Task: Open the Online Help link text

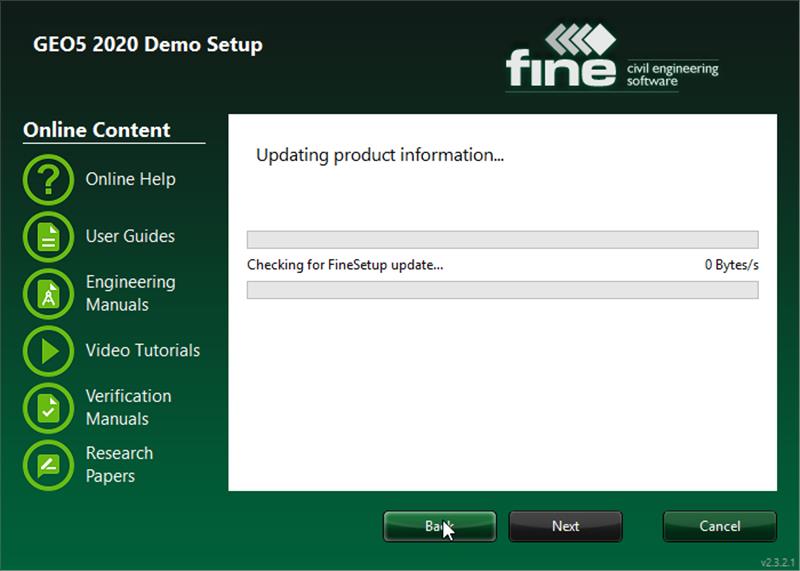Action: 131,179
